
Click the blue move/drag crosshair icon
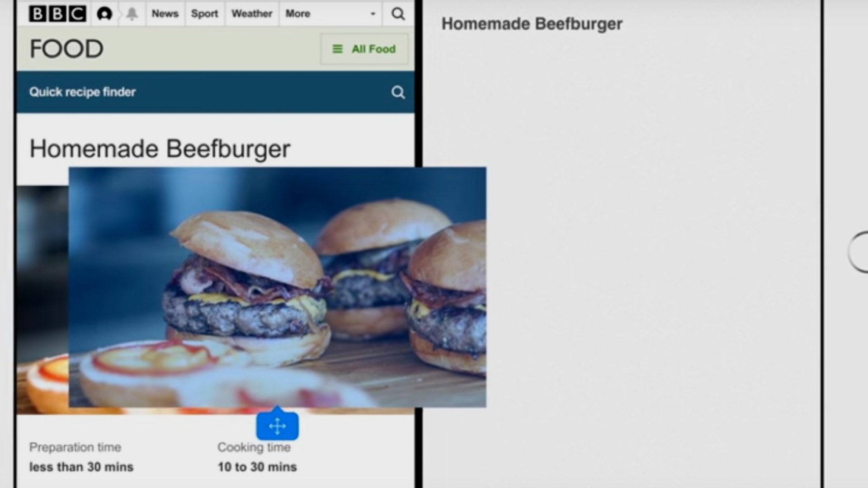pyautogui.click(x=277, y=426)
